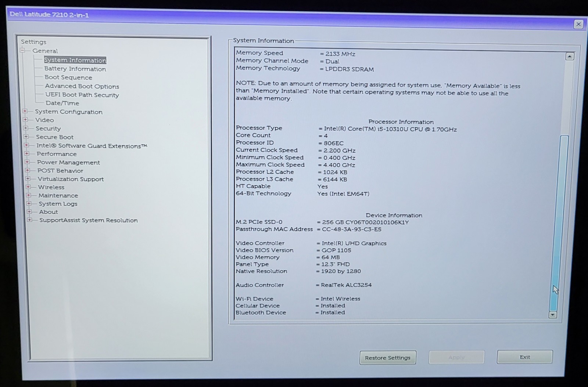Collapse the General tree node
The height and width of the screenshot is (387, 588).
pyautogui.click(x=23, y=51)
